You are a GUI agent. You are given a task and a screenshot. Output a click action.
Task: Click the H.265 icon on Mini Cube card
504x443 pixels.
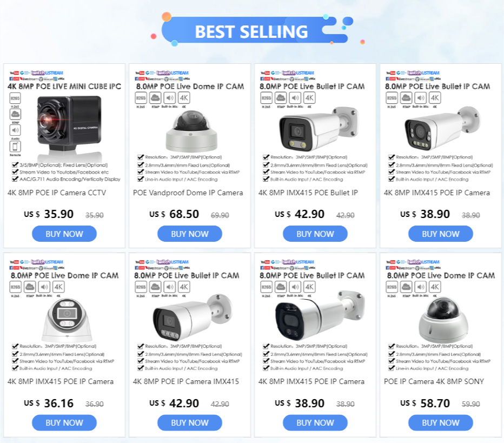tap(15, 98)
